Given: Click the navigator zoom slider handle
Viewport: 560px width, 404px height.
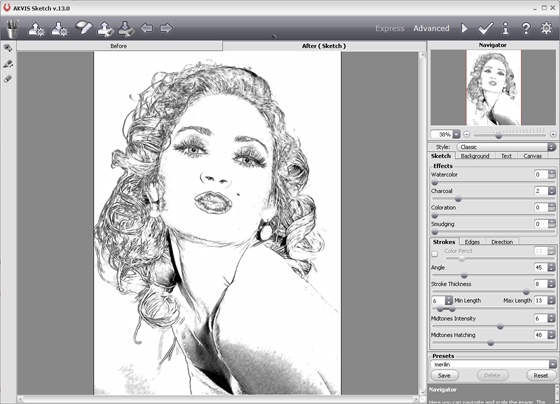Looking at the screenshot, I should pyautogui.click(x=499, y=136).
